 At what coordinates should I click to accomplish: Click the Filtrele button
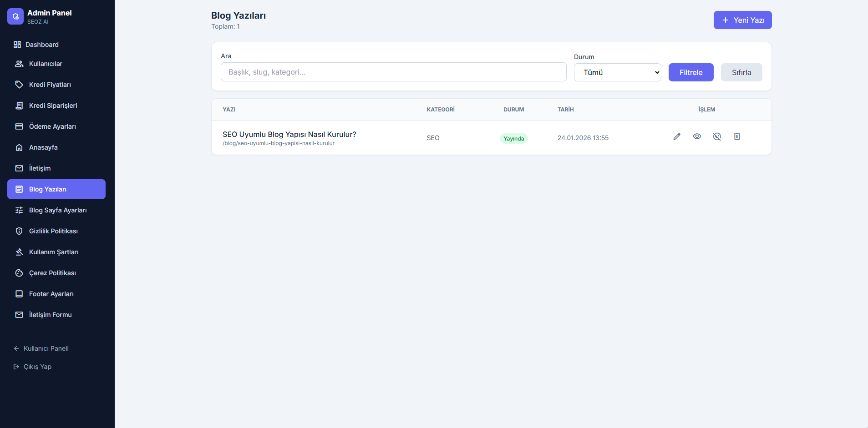tap(691, 72)
